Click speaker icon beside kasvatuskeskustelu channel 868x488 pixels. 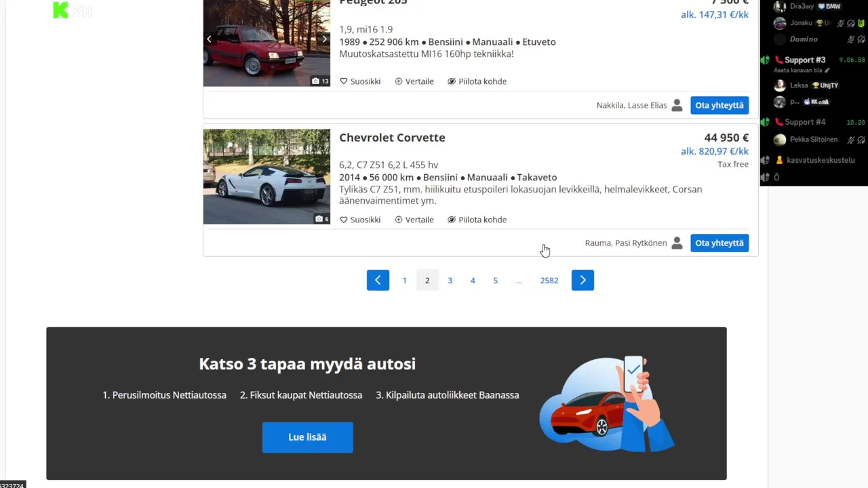click(x=764, y=160)
